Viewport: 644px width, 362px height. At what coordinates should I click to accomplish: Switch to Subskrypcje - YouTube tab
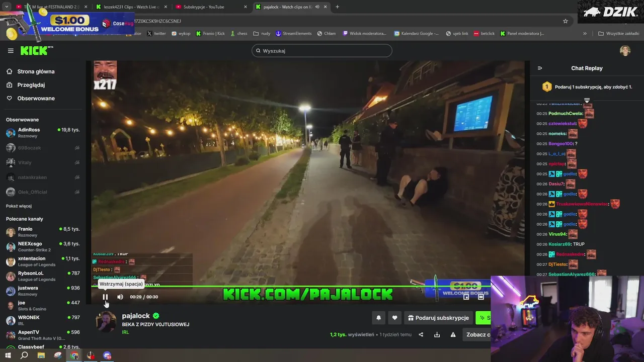[x=211, y=7]
